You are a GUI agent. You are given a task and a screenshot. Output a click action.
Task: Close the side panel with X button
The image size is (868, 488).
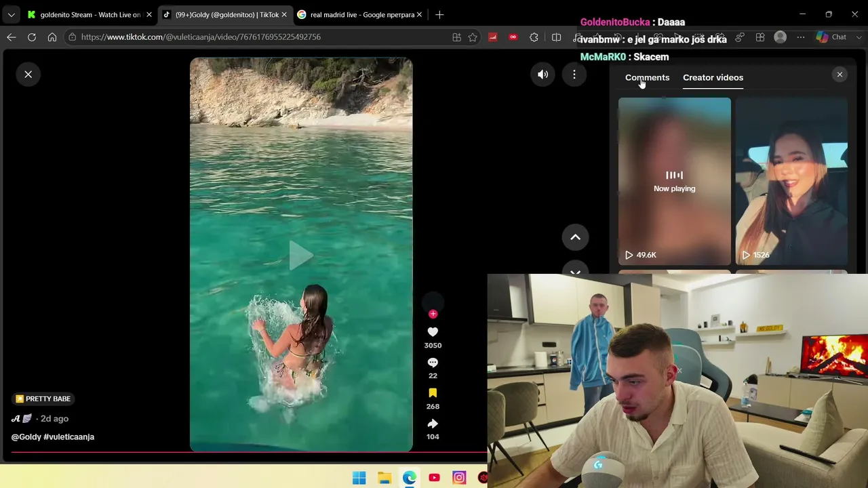(840, 75)
